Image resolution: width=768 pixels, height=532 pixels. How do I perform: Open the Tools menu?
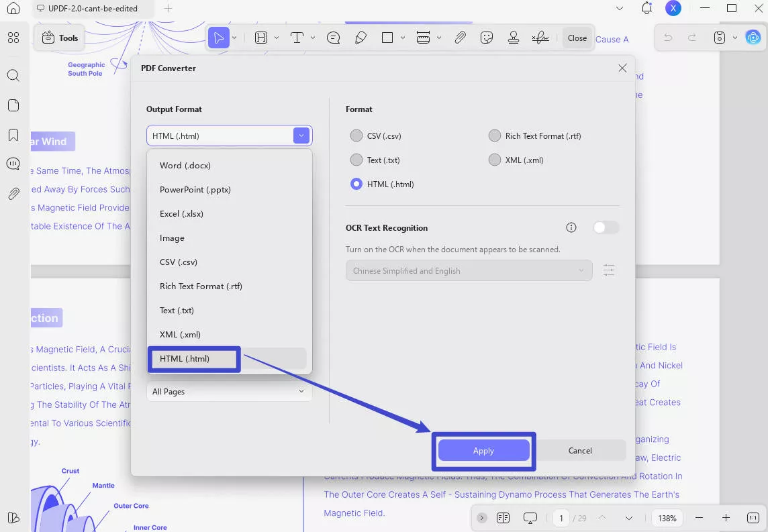[x=59, y=38]
